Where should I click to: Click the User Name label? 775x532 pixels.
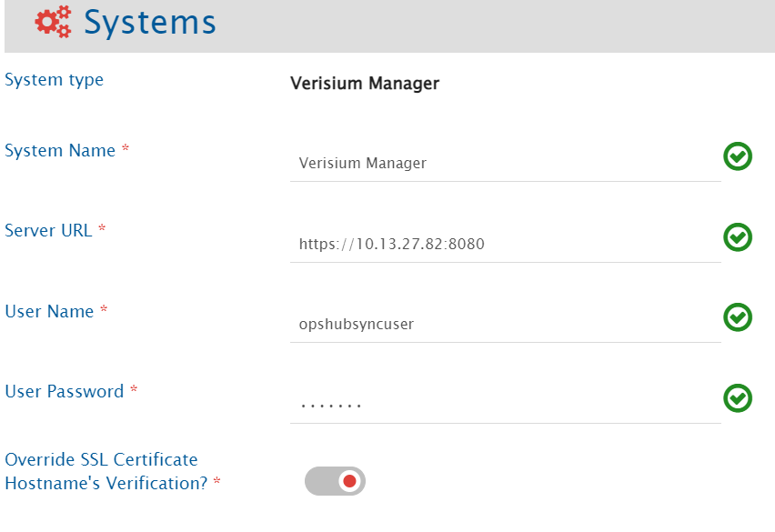[49, 311]
